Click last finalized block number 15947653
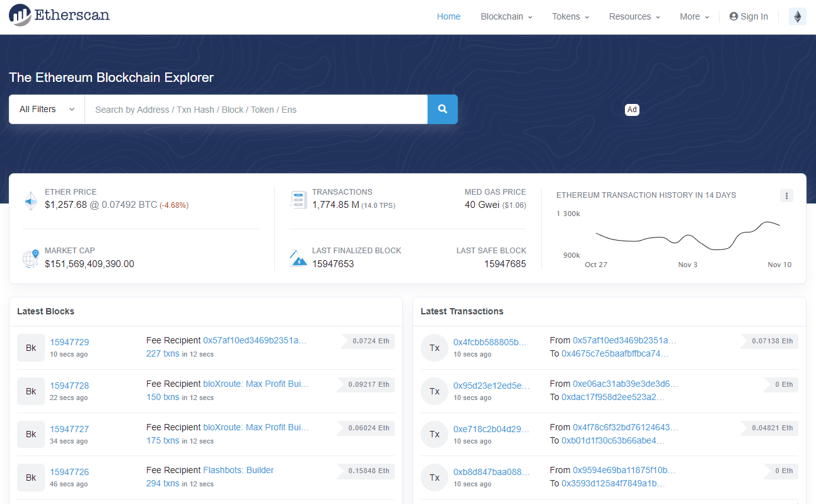Viewport: 816px width, 504px height. [x=333, y=264]
